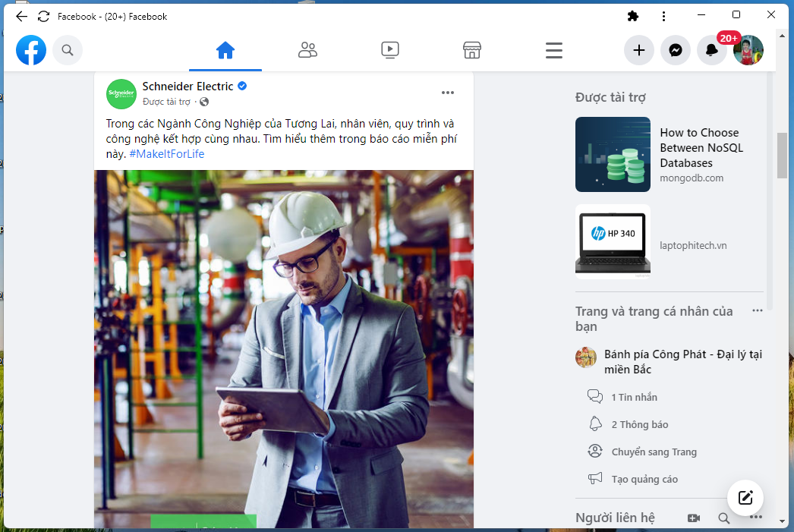This screenshot has height=532, width=794.
Task: Open Người liên hệ options dots
Action: (x=756, y=518)
